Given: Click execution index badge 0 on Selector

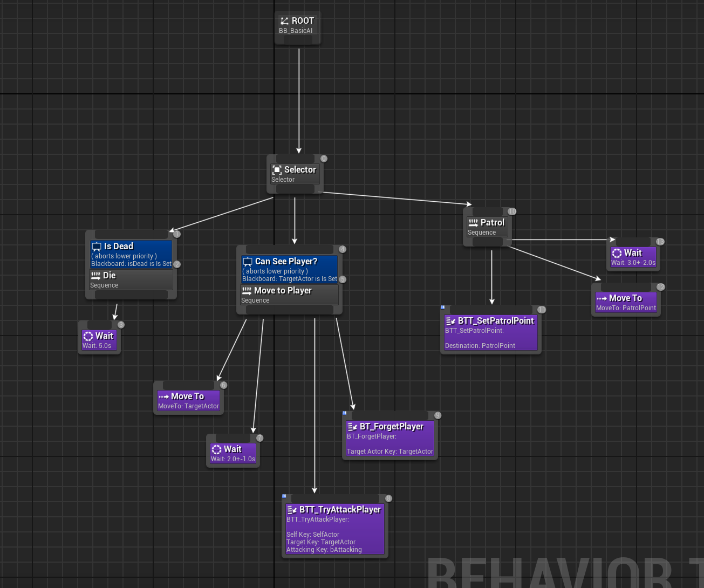Looking at the screenshot, I should pos(324,159).
